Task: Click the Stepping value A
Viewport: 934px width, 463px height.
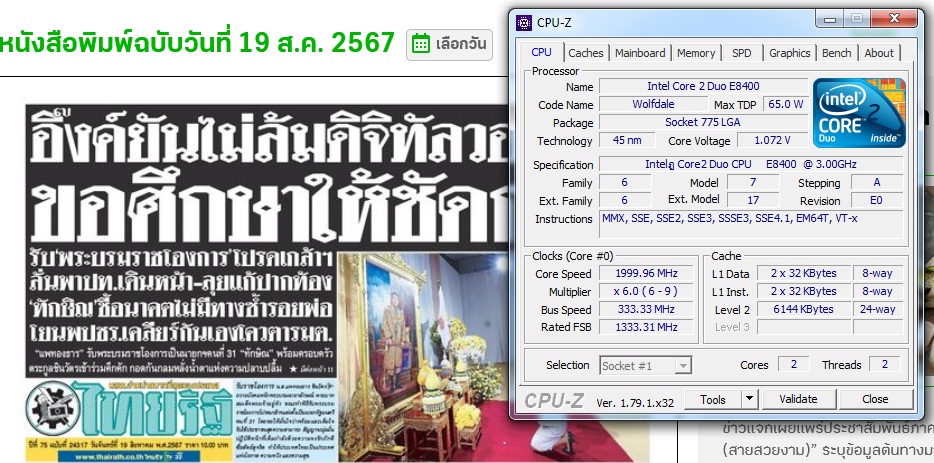Action: pos(876,182)
